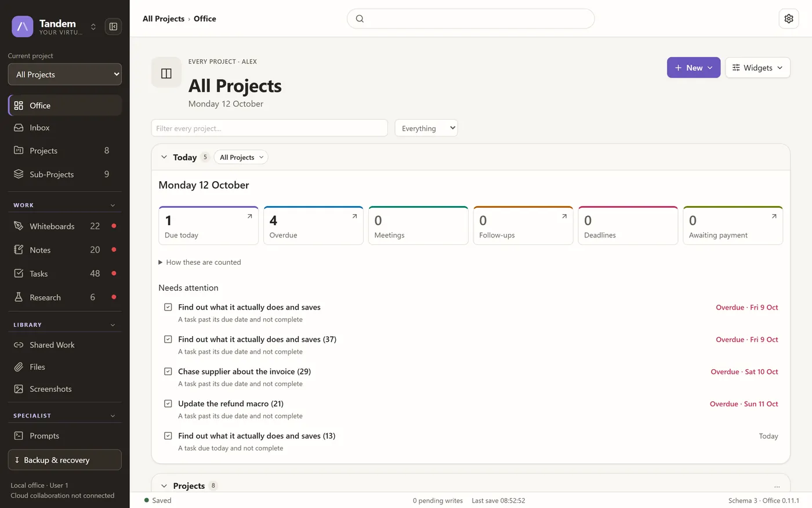
Task: Open workspace switcher up-down arrows
Action: click(x=93, y=27)
